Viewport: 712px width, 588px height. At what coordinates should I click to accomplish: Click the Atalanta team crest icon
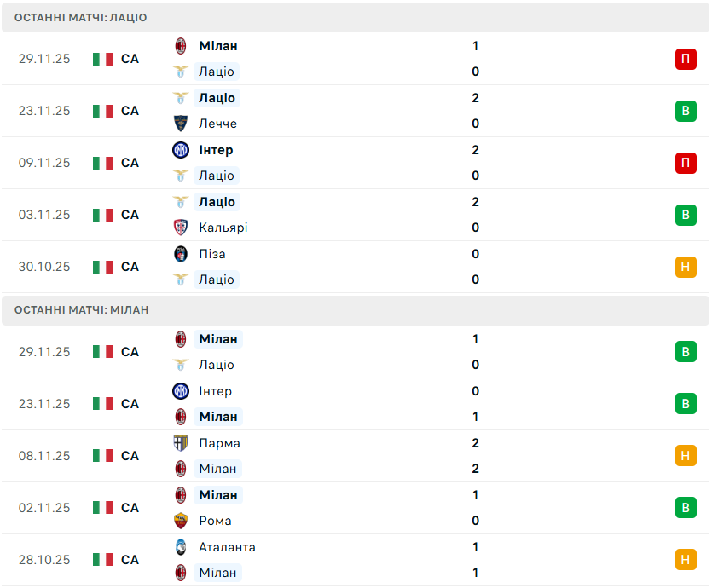(x=181, y=547)
